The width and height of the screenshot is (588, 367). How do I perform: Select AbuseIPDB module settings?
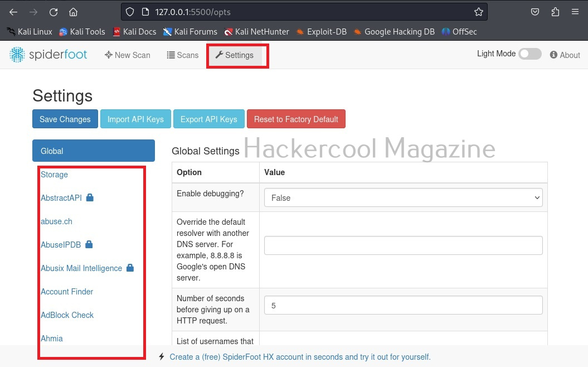coord(61,245)
